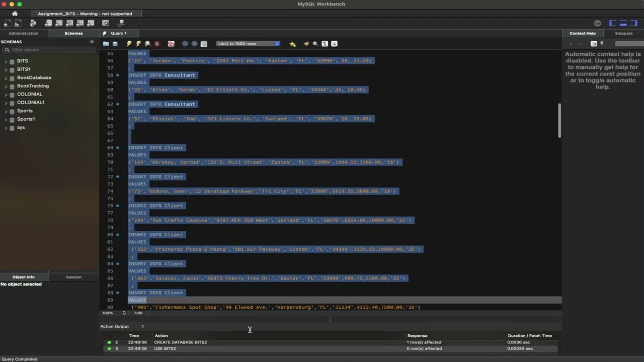Click the create new function icon
This screenshot has height=362, width=644.
point(91,23)
